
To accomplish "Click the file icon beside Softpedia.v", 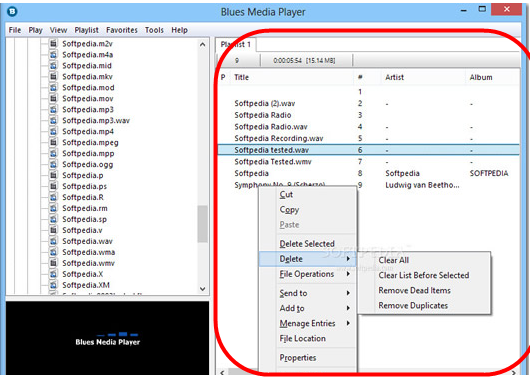I will click(53, 230).
